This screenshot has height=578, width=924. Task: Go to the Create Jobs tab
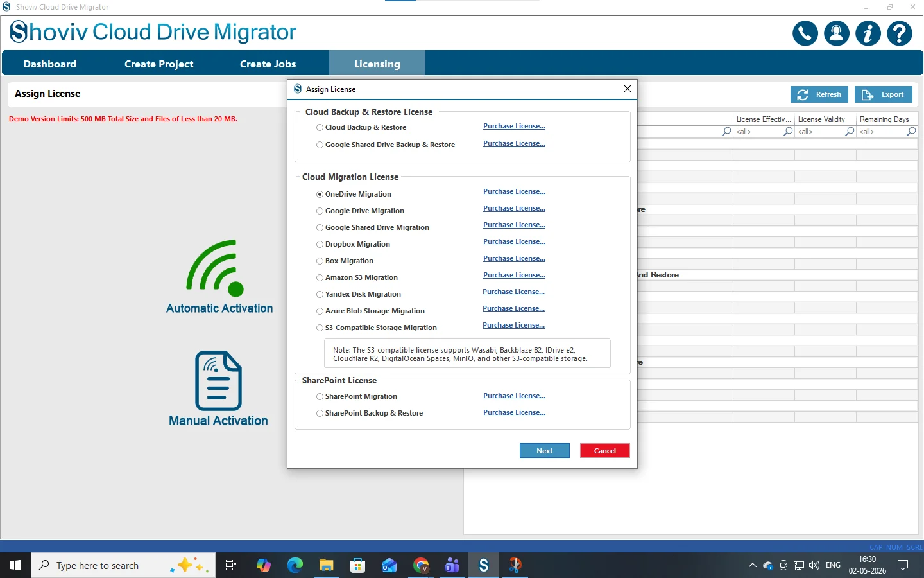(x=268, y=64)
